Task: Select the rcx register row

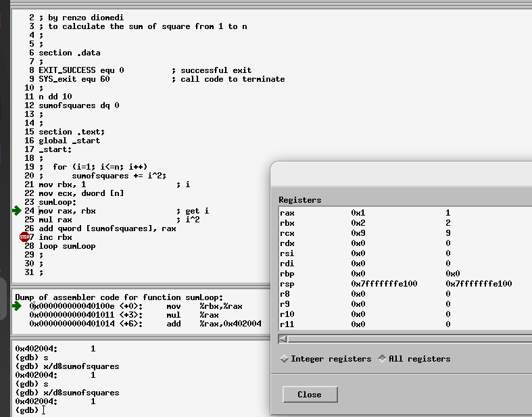Action: [x=405, y=233]
